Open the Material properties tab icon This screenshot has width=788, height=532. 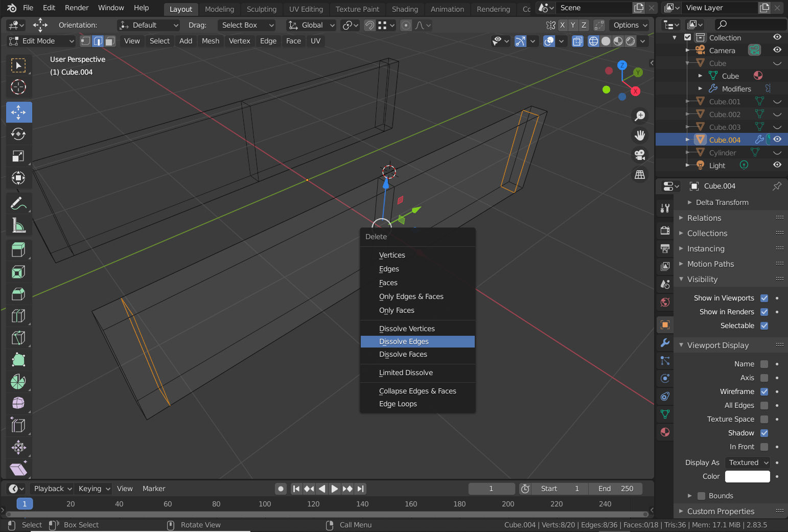[665, 432]
